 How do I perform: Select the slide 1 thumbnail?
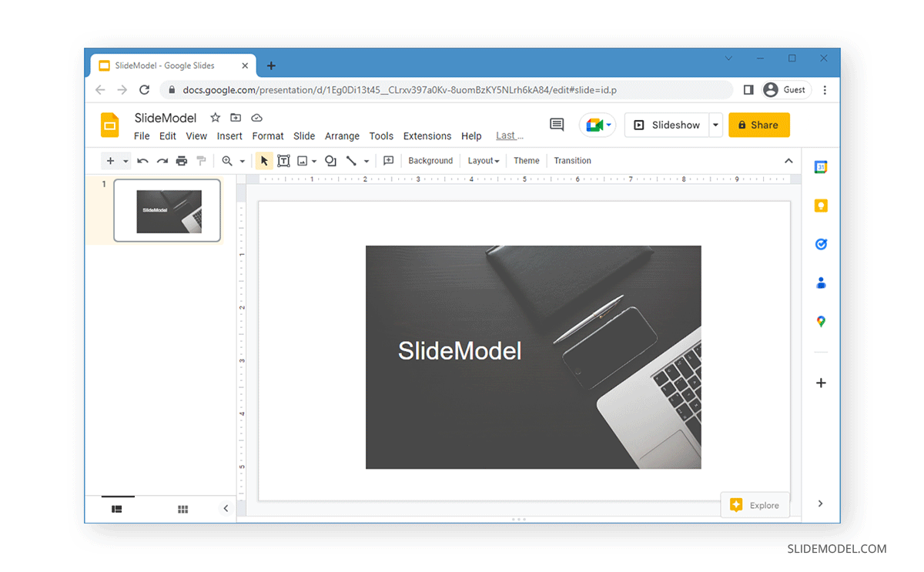(x=167, y=209)
